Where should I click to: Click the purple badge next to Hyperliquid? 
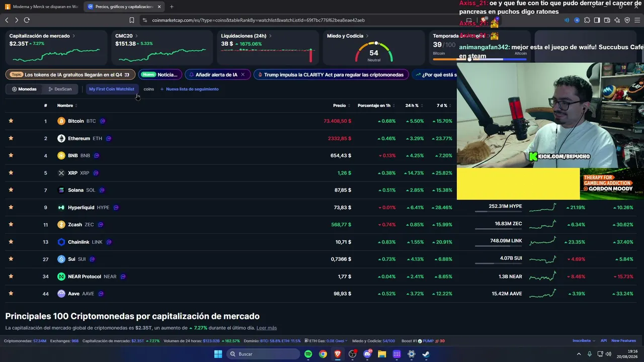116,208
